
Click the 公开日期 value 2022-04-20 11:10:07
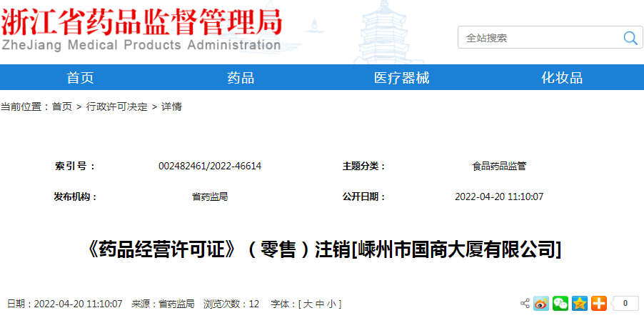pos(499,197)
